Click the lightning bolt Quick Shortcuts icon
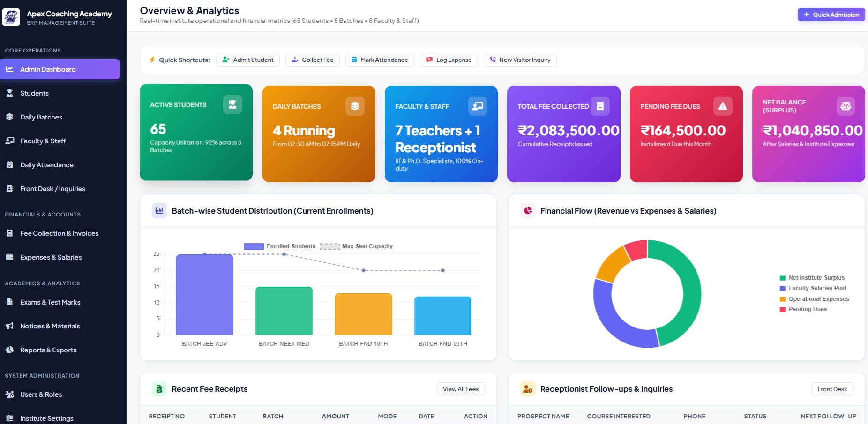Screen dimensions: 868x424 click(152, 60)
